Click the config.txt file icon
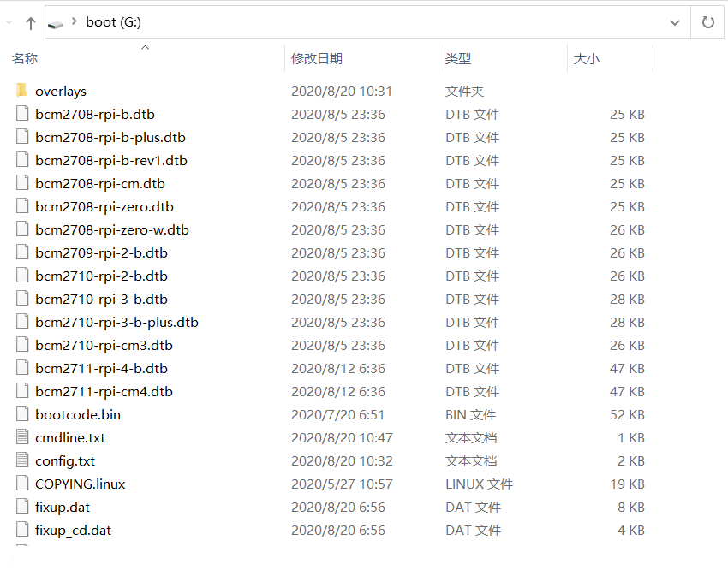Screen dimensions: 728x570 coord(22,460)
